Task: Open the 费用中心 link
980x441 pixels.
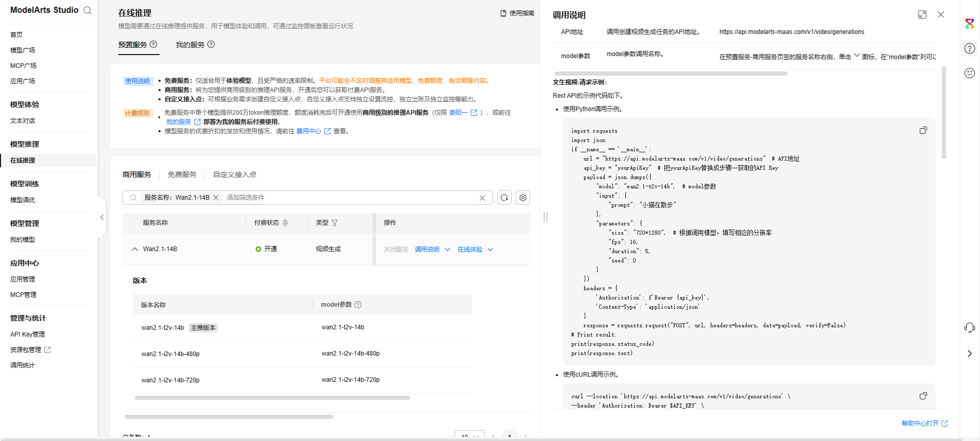Action: [313, 131]
